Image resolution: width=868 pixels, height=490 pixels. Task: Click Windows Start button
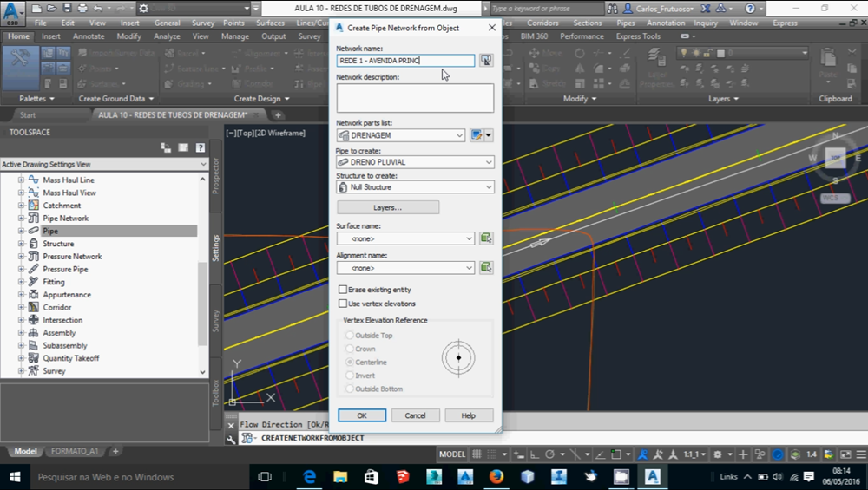(x=15, y=477)
